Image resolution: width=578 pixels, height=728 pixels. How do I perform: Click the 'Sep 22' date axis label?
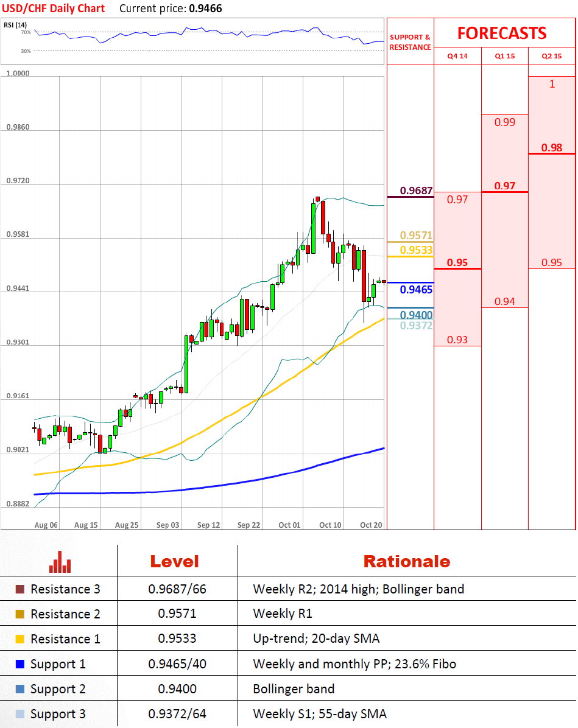point(248,525)
